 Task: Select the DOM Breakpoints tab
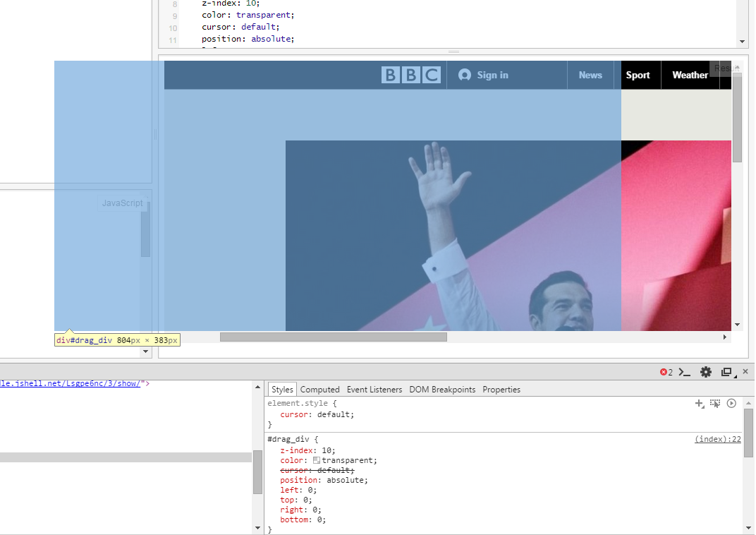point(442,390)
